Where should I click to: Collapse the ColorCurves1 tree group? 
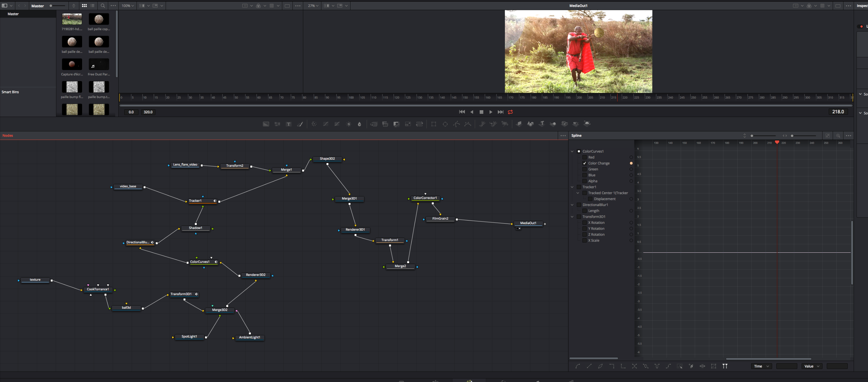pos(572,151)
